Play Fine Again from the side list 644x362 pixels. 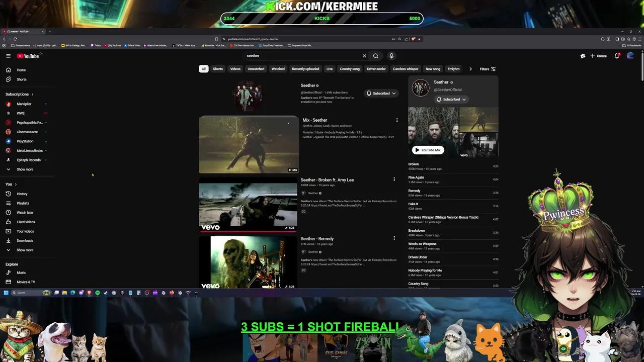click(453, 179)
